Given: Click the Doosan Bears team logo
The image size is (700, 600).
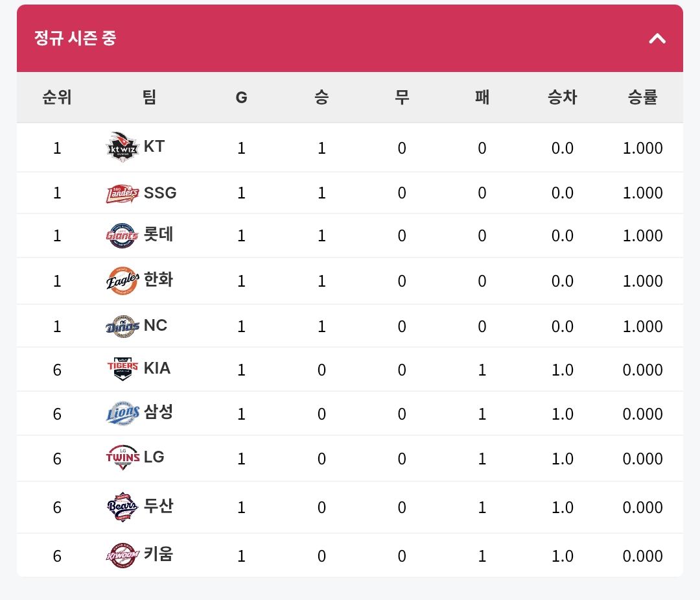Looking at the screenshot, I should pos(122,507).
